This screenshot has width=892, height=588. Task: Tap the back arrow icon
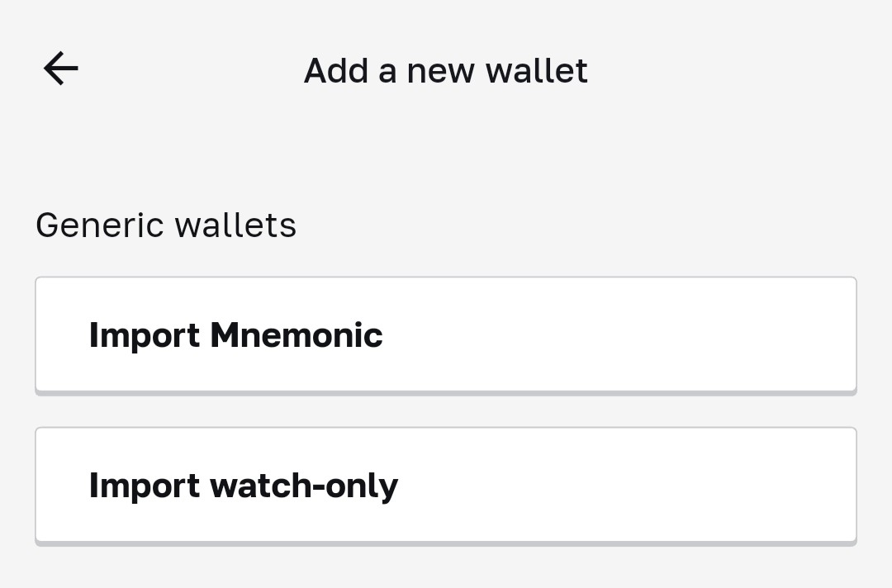point(61,69)
